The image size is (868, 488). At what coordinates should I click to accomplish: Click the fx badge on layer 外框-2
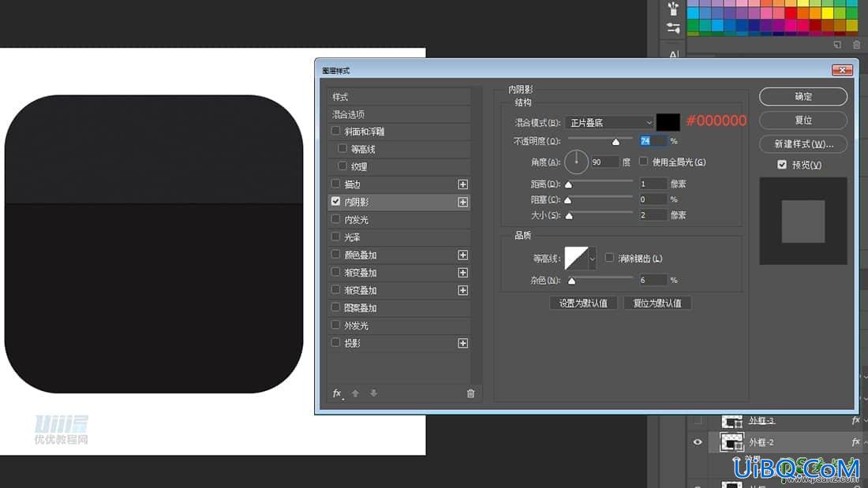(x=856, y=441)
